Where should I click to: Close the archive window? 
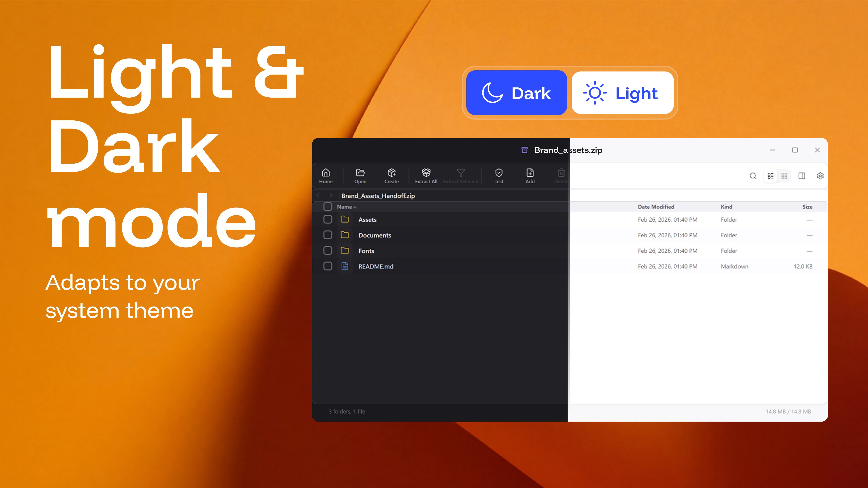(x=817, y=150)
